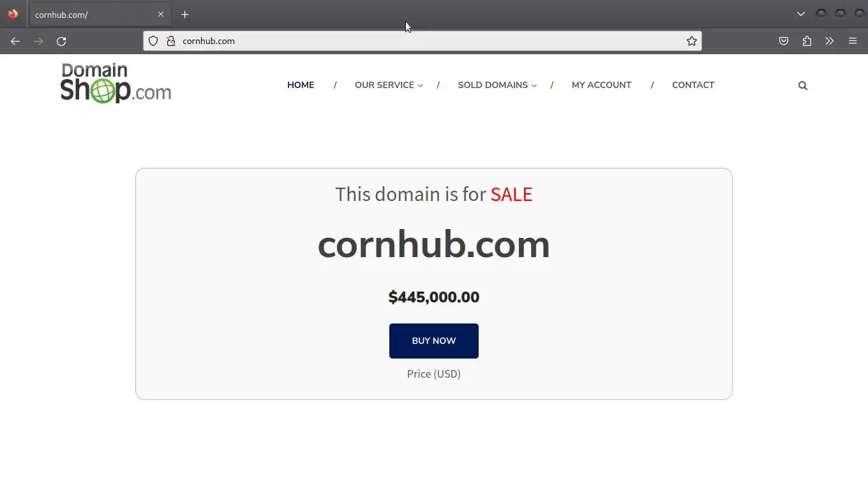Click the BUY NOW button
This screenshot has height=490, width=868.
(434, 341)
